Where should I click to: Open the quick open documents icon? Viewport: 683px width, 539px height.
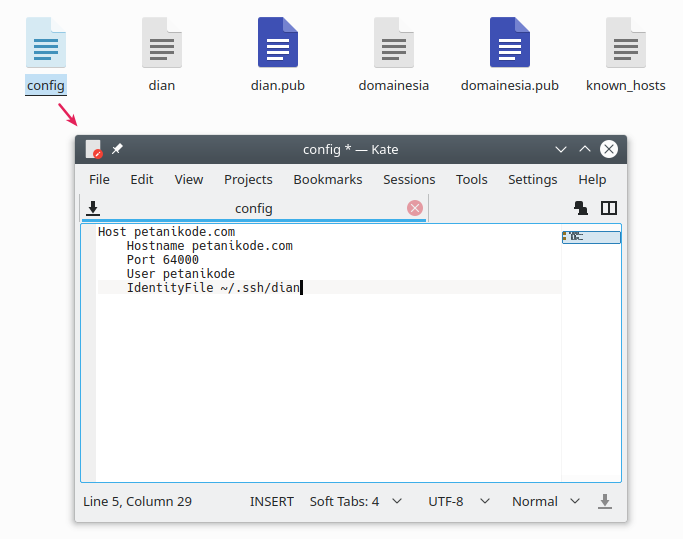580,208
